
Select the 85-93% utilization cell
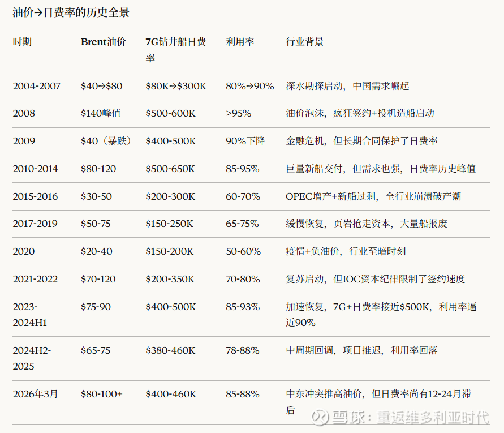click(x=243, y=307)
